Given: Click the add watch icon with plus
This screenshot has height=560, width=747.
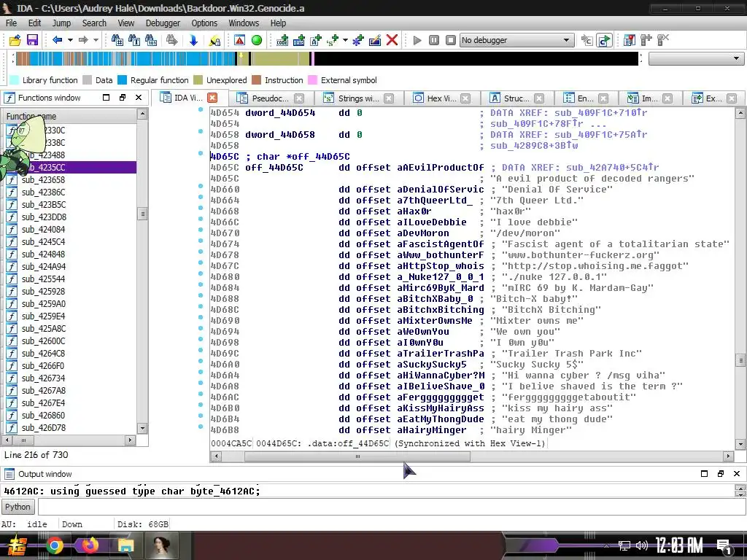Looking at the screenshot, I should tap(646, 41).
